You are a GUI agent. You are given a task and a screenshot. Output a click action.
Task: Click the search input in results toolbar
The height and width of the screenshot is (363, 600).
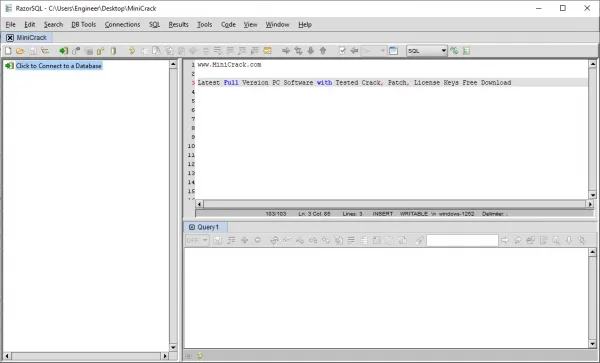[462, 240]
